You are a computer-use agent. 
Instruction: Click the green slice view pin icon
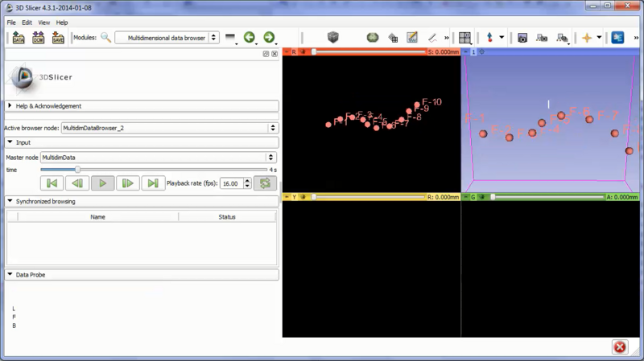tap(466, 197)
